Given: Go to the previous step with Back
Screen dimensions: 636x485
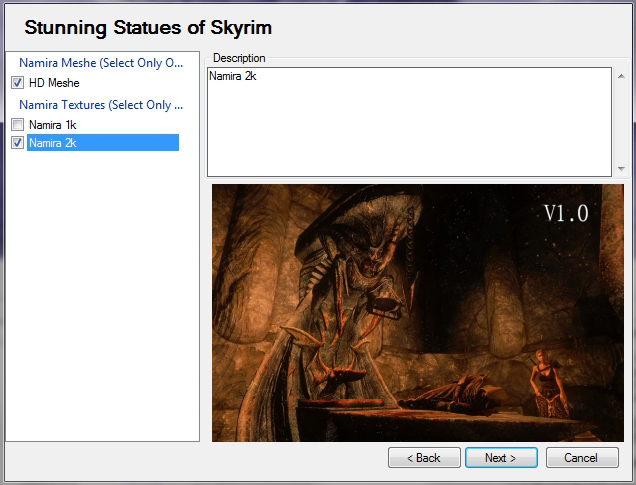Looking at the screenshot, I should (x=423, y=458).
